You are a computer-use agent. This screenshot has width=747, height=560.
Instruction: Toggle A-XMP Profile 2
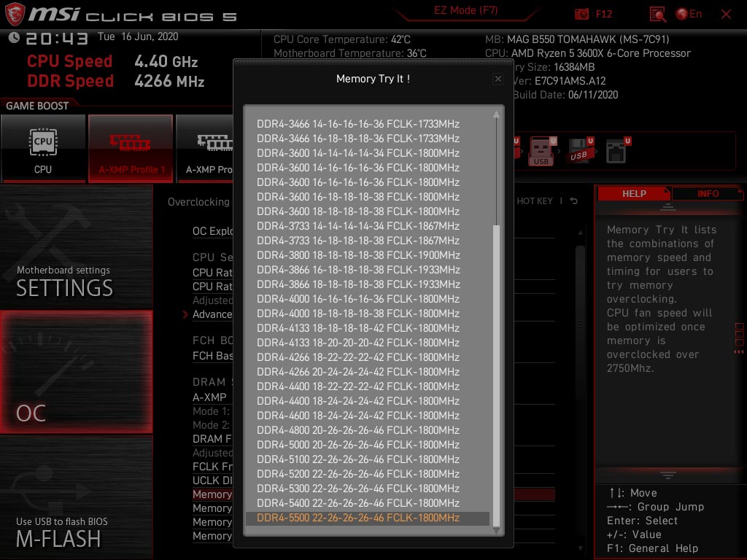tap(205, 149)
